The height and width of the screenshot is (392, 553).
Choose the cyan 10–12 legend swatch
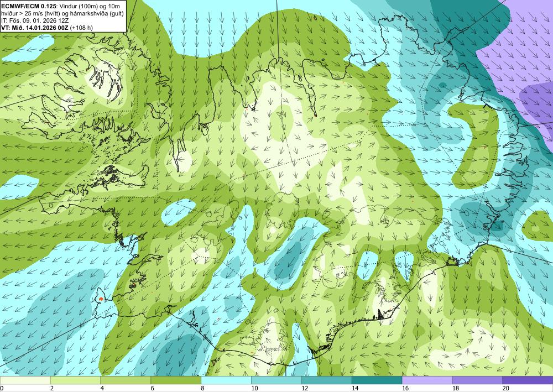(x=276, y=380)
